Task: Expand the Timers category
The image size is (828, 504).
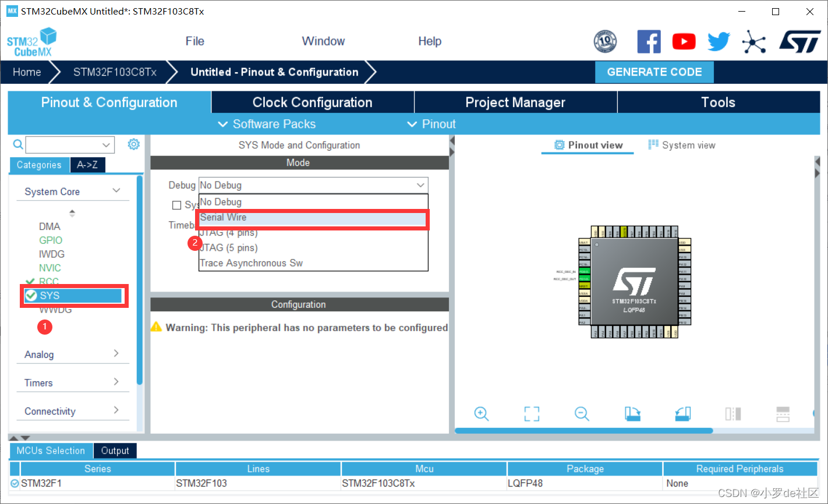Action: (x=116, y=382)
